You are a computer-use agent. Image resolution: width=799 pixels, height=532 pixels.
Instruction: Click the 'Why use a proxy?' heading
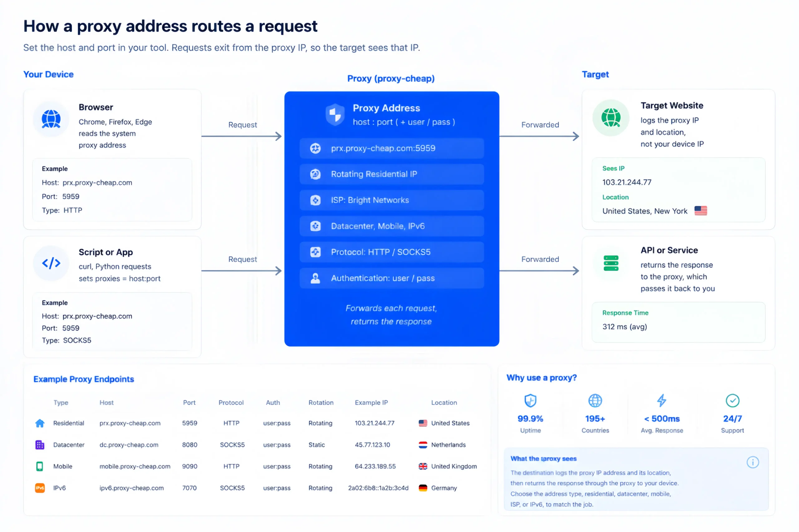541,378
